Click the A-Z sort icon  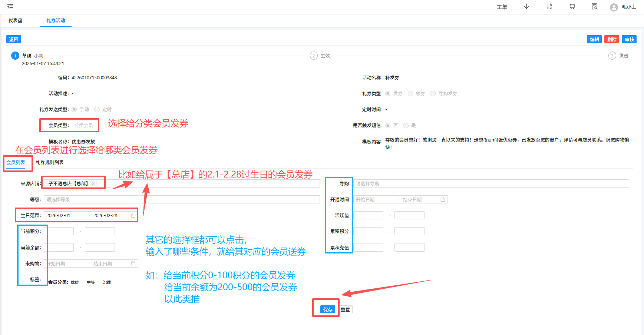[x=549, y=7]
